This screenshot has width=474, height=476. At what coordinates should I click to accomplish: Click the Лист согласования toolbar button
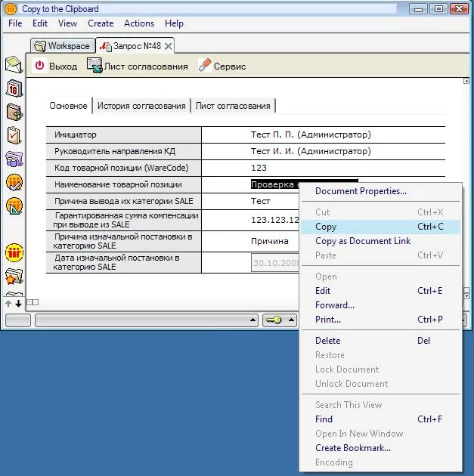137,66
